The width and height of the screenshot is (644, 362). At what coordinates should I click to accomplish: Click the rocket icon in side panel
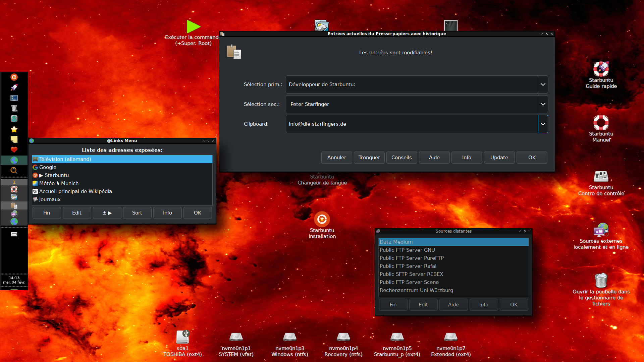point(14,87)
